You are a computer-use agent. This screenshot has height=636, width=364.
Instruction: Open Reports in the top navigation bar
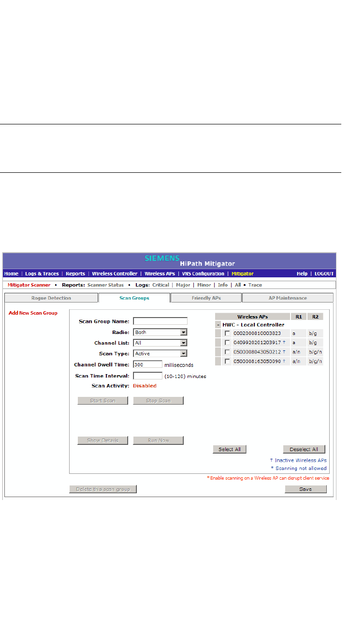click(x=75, y=273)
